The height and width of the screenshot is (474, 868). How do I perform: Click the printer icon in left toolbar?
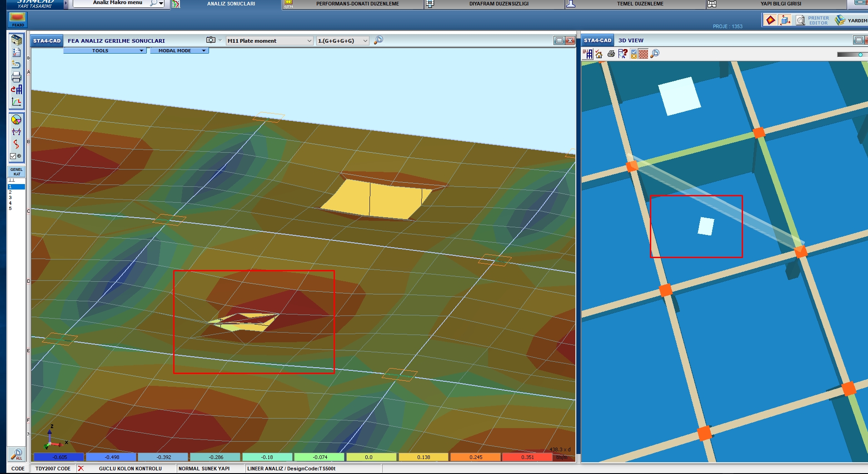[16, 77]
